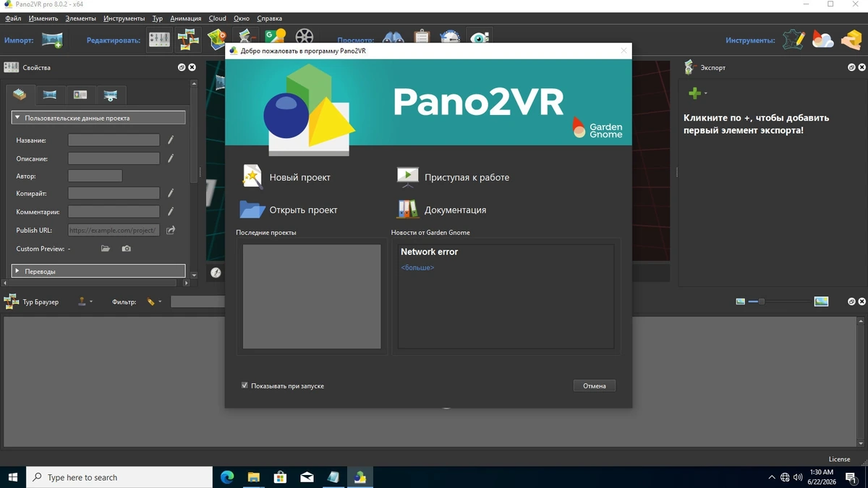Open dropdown arrow beside green plus
The width and height of the screenshot is (868, 488).
tap(706, 93)
